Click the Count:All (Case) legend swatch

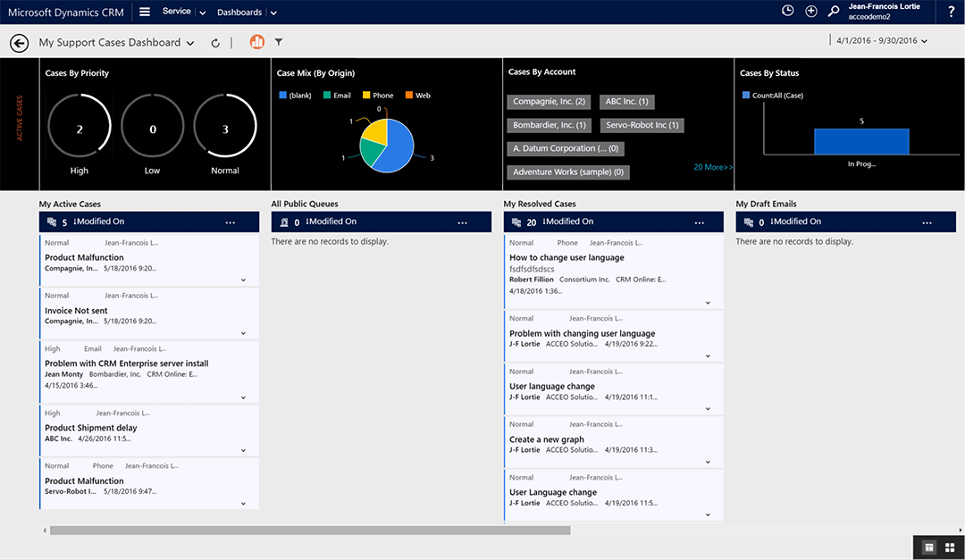tap(746, 95)
